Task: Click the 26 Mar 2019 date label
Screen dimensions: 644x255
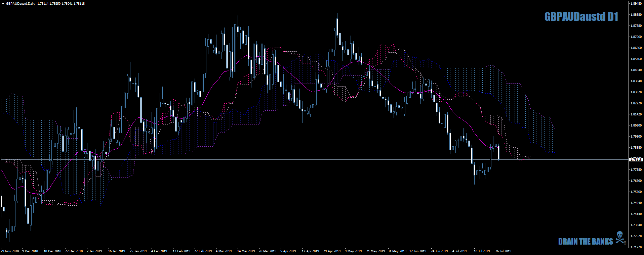Action: coord(268,251)
